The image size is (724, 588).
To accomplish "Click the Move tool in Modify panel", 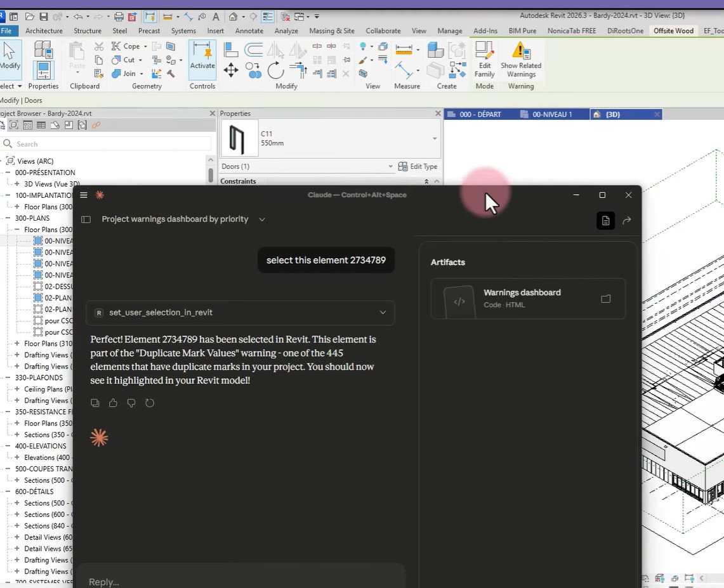I will 231,70.
